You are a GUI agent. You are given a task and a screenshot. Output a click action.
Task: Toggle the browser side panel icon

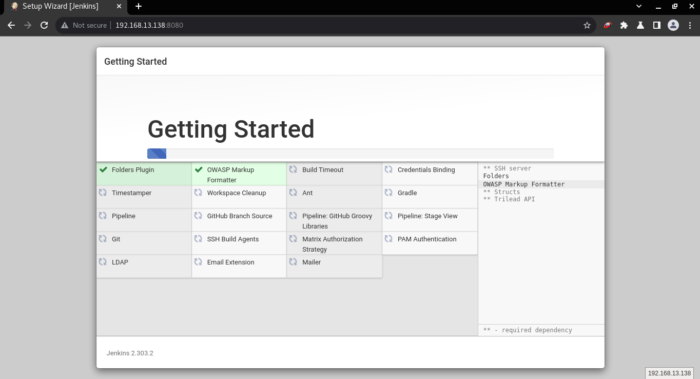click(x=656, y=25)
